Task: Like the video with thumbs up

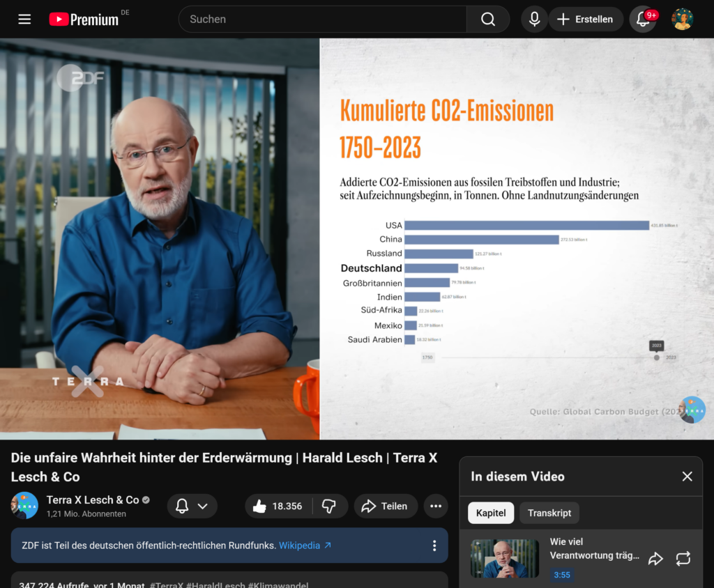Action: (278, 506)
